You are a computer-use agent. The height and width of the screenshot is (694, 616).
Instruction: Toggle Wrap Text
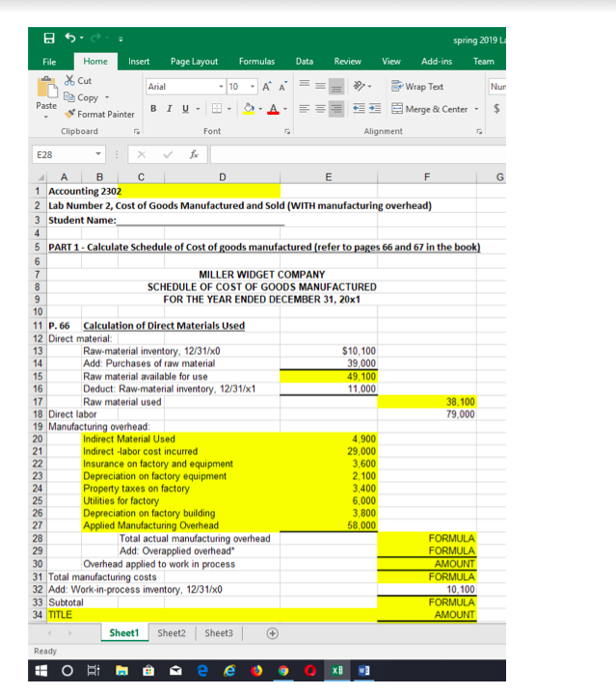click(x=417, y=87)
